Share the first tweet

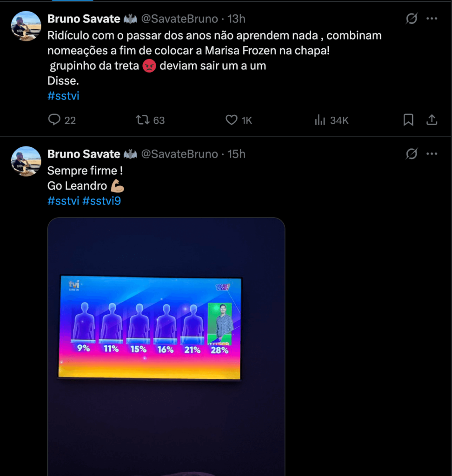pos(432,120)
